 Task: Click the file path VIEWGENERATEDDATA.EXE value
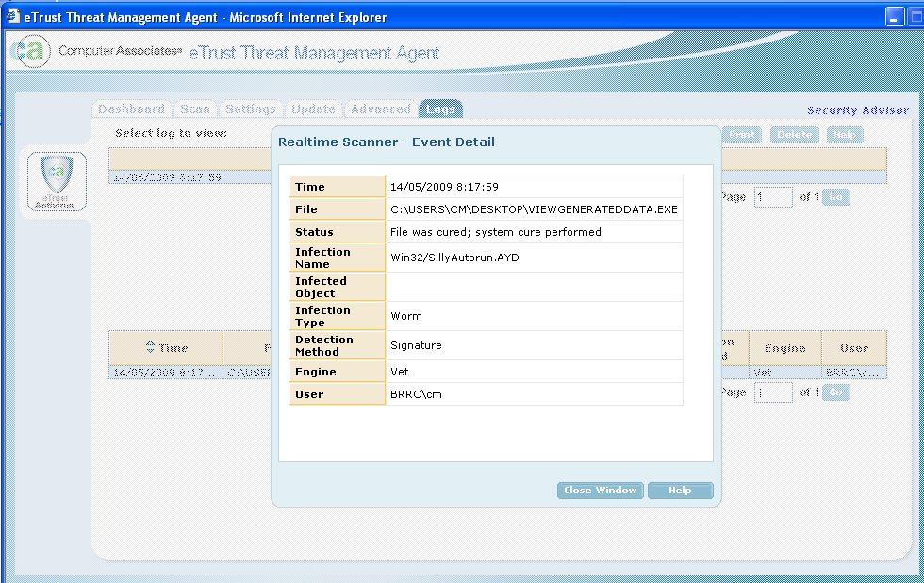tap(534, 209)
